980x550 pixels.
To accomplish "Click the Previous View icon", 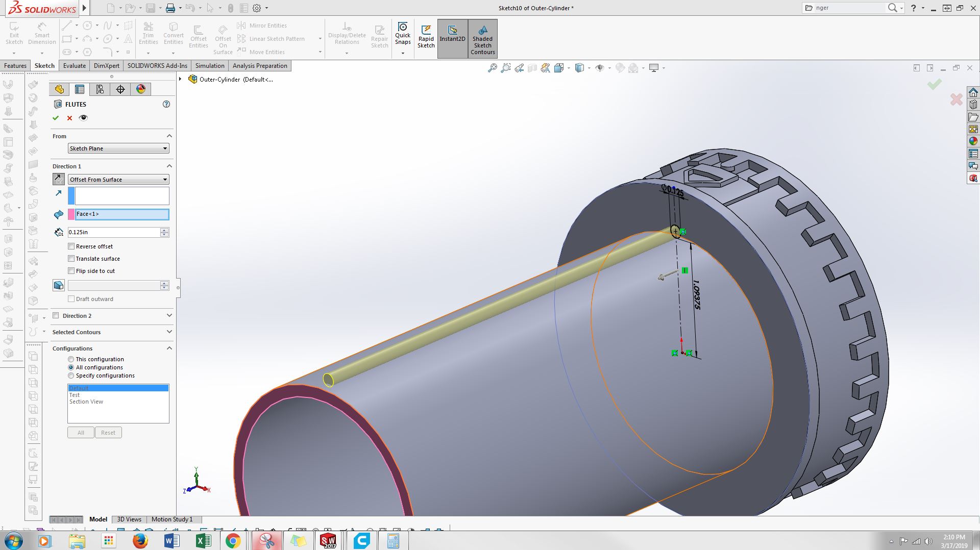I will click(x=519, y=68).
